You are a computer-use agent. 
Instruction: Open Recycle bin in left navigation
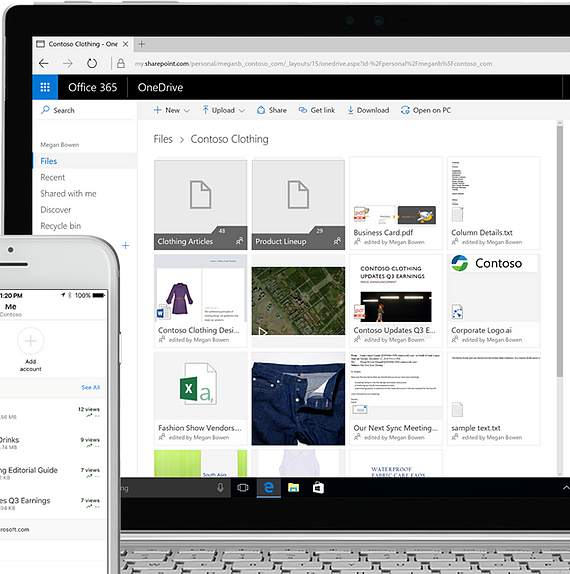[60, 226]
